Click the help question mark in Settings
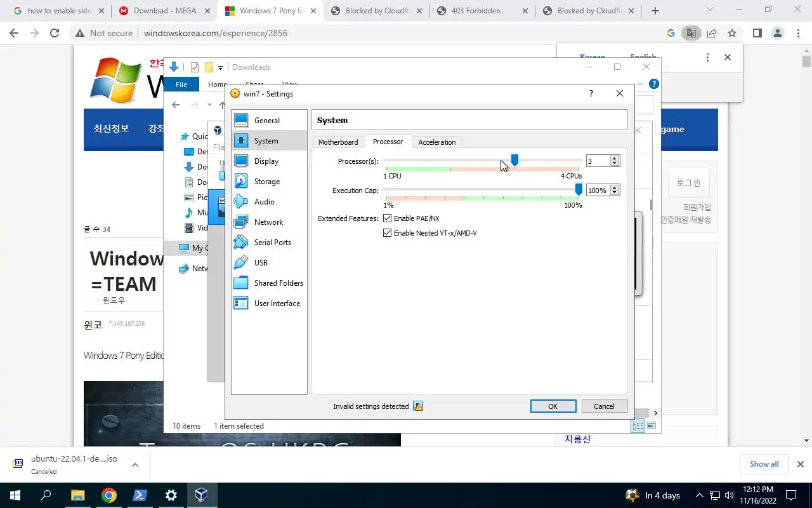The height and width of the screenshot is (508, 812). (591, 93)
